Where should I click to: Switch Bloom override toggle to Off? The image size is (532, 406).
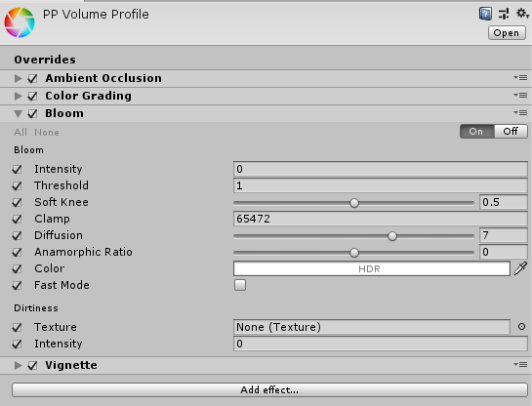pos(511,131)
